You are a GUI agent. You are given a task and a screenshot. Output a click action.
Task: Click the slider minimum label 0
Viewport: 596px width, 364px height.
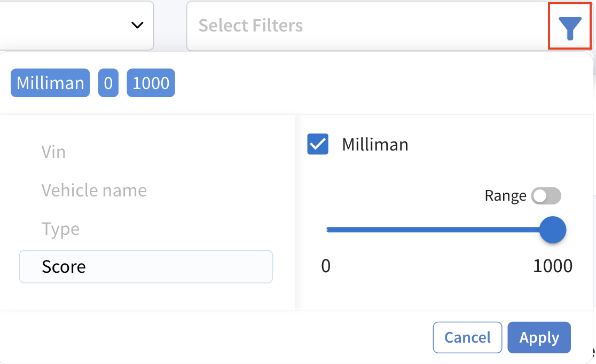(x=326, y=266)
